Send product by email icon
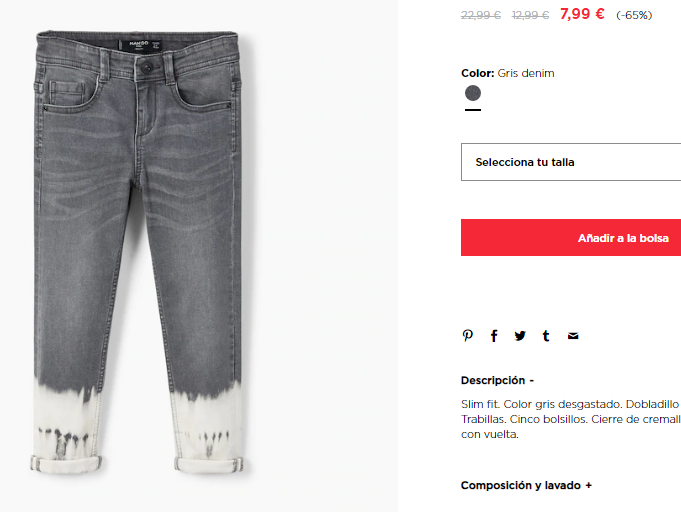This screenshot has height=512, width=681. tap(573, 336)
